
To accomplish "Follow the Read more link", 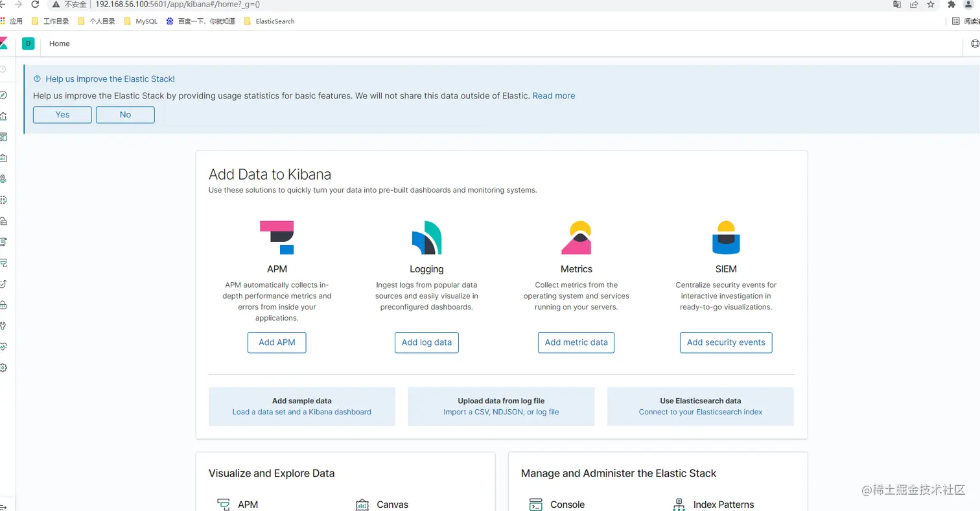I will coord(554,95).
